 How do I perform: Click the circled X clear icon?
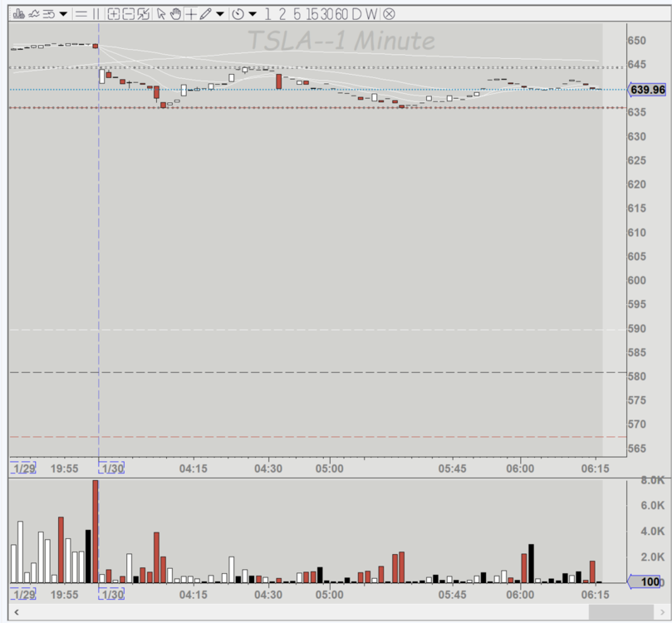[389, 14]
